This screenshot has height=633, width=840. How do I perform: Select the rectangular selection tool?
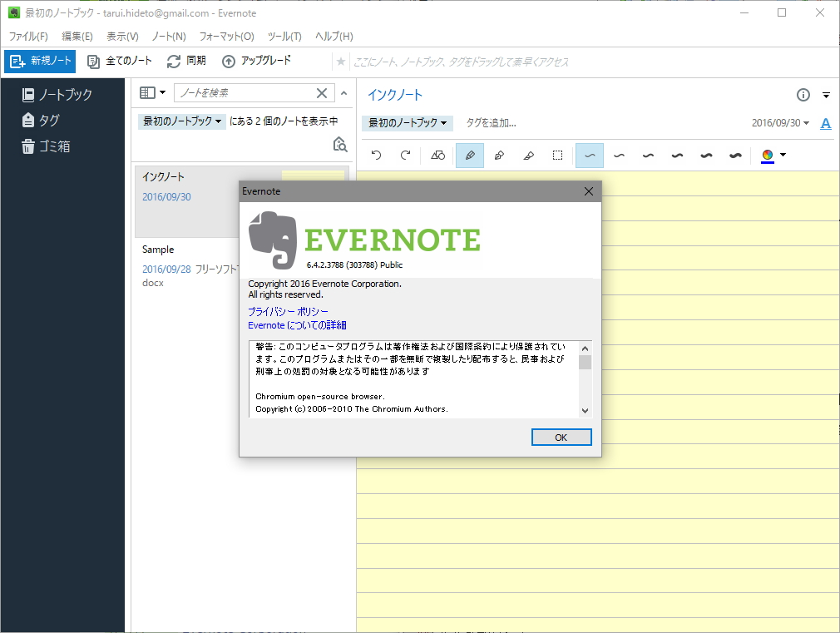(559, 155)
